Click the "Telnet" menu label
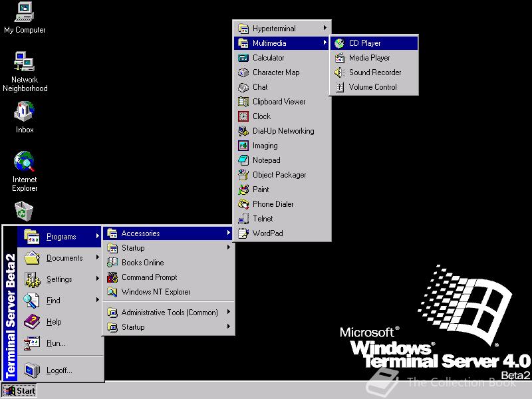Screen dimensions: 532x399 [263, 219]
